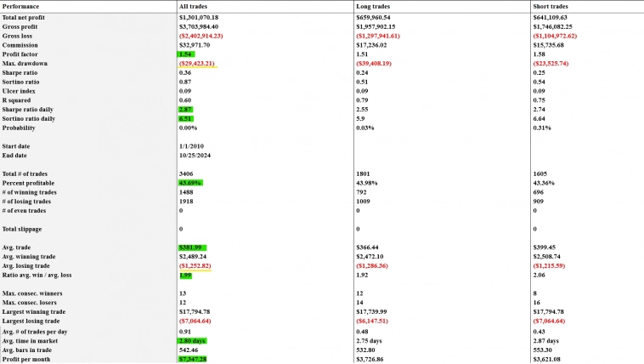
Task: Select the "Long trades" column header
Action: [375, 6]
